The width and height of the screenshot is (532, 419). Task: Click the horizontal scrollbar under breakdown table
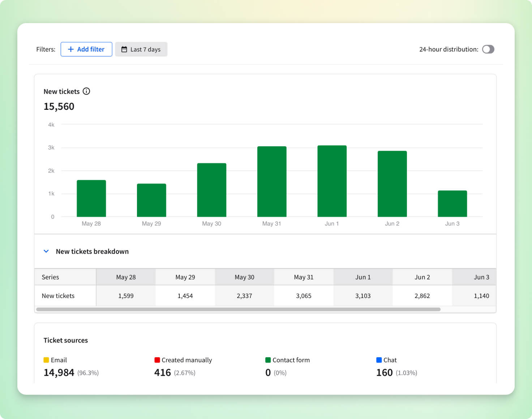point(239,310)
